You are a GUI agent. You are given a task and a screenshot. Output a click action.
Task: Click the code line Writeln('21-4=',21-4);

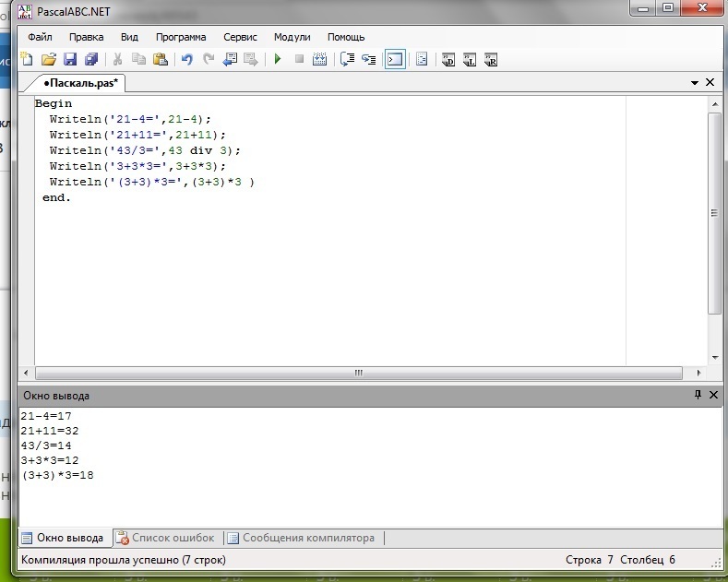(130, 119)
